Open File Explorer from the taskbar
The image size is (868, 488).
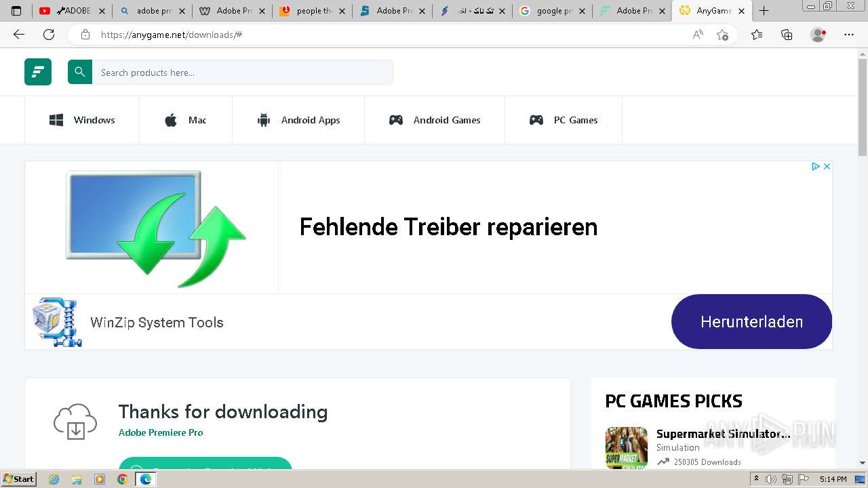point(77,479)
